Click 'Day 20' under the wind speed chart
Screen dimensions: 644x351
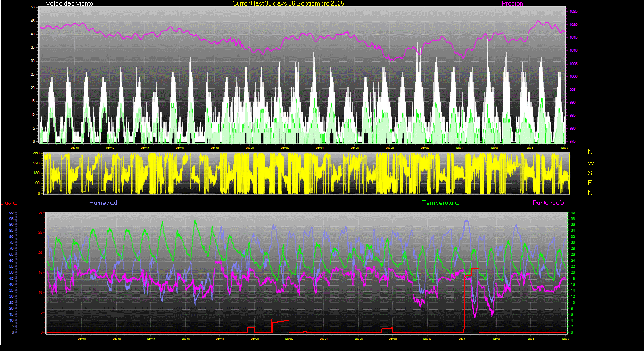point(250,148)
